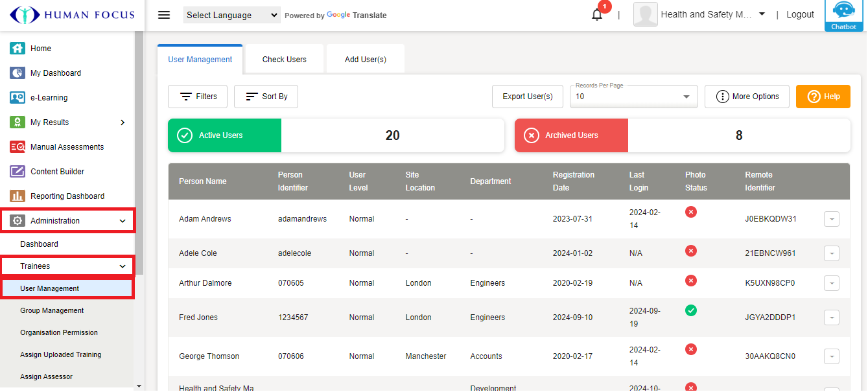Open the Add User(s) tab
This screenshot has width=868, height=392.
(x=365, y=60)
